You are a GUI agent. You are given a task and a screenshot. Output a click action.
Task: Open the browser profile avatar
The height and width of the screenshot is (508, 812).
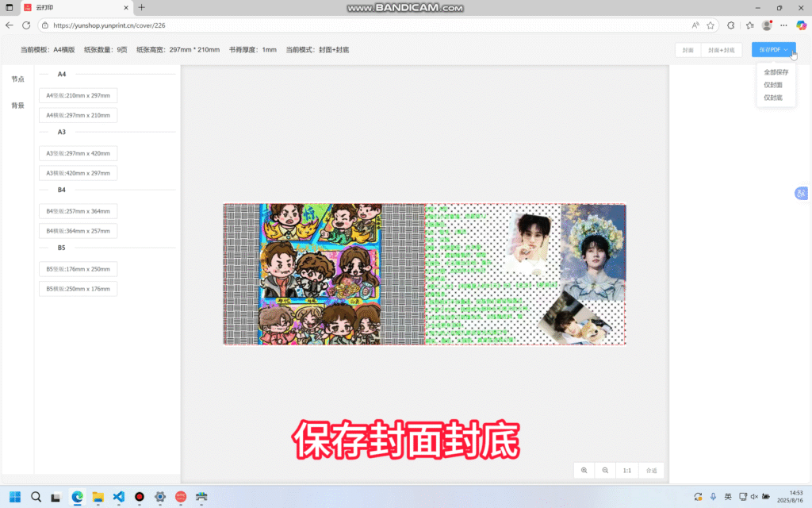pyautogui.click(x=767, y=25)
